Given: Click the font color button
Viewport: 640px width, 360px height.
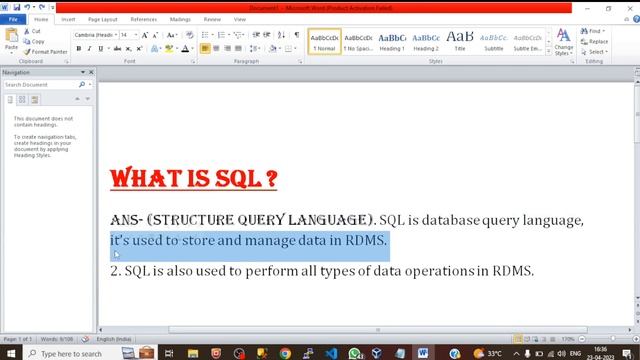Looking at the screenshot, I should [x=185, y=49].
